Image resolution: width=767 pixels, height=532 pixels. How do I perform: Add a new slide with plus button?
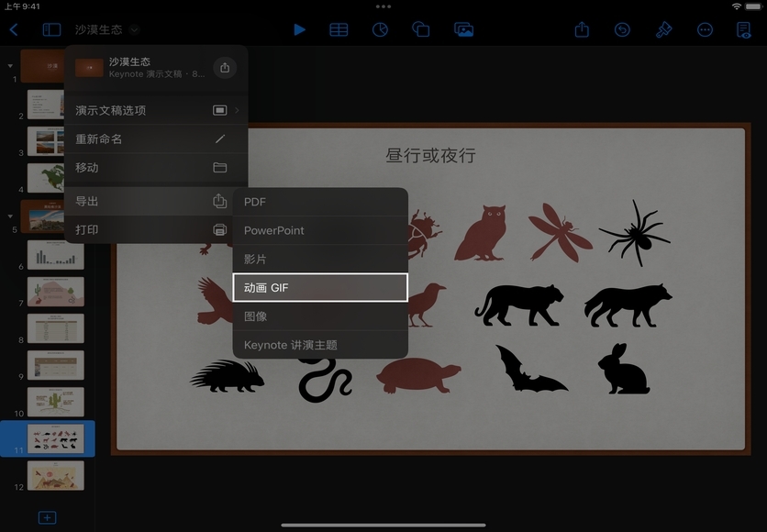pyautogui.click(x=47, y=517)
